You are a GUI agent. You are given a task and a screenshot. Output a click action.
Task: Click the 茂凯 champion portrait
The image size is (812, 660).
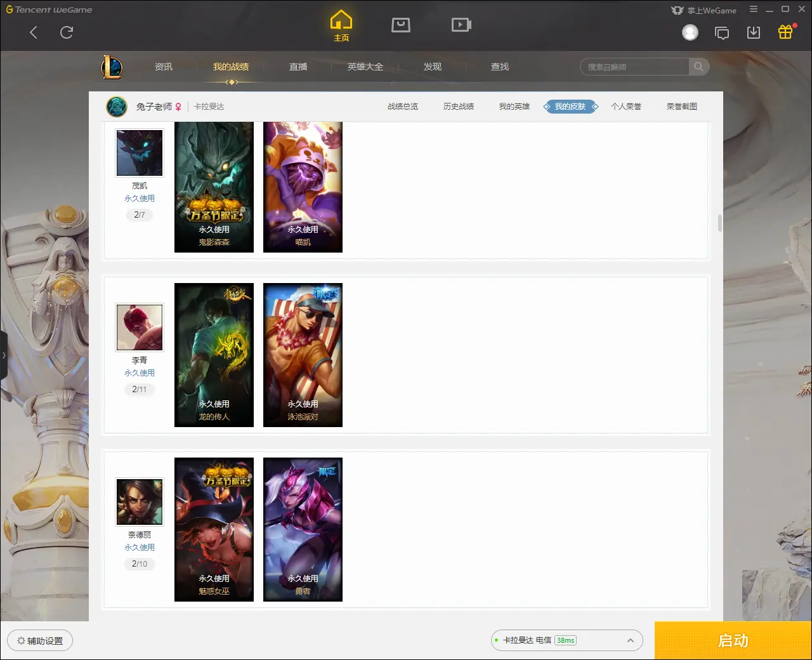point(140,153)
